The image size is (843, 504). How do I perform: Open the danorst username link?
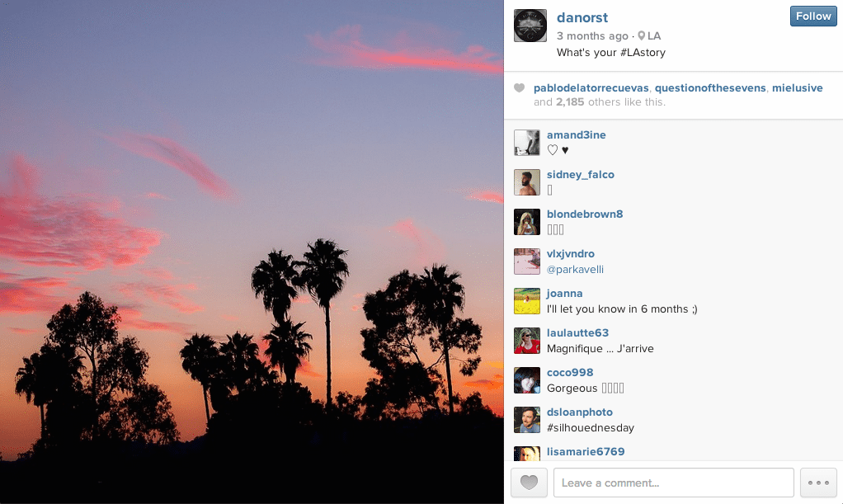click(x=582, y=18)
